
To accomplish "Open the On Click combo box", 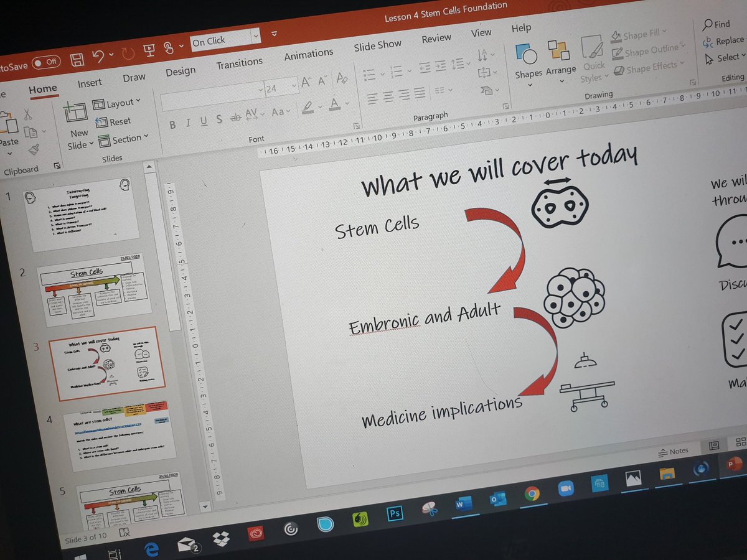I will click(x=225, y=39).
